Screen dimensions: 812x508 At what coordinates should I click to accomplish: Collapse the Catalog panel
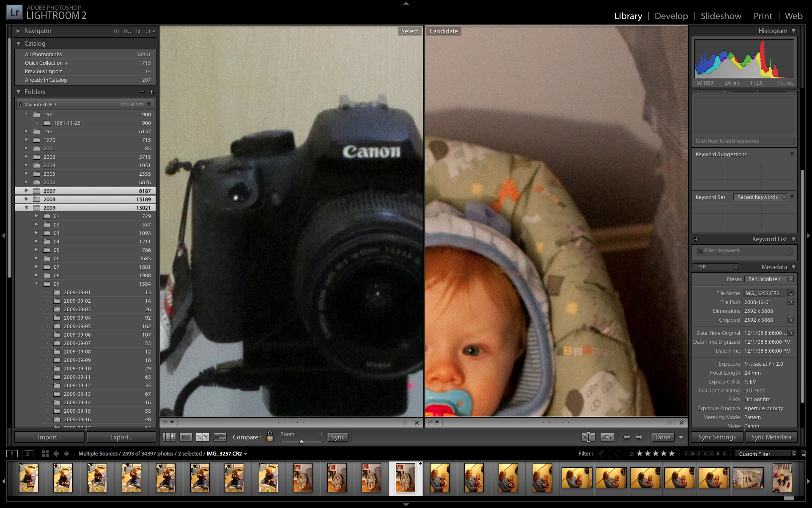18,44
